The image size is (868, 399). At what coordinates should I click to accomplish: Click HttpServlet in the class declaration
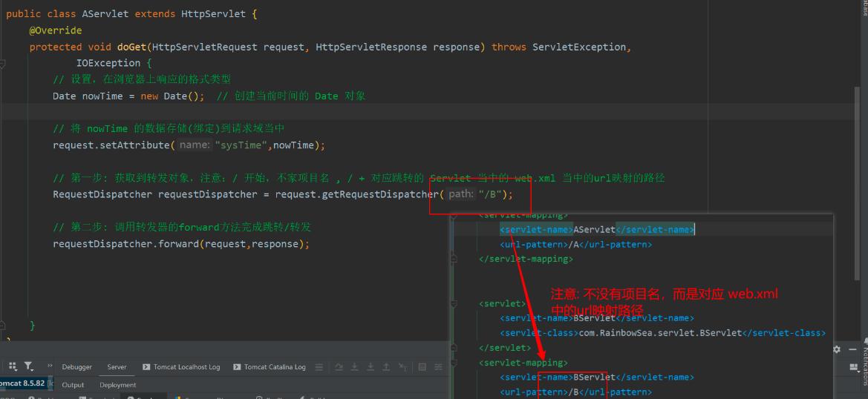click(213, 14)
